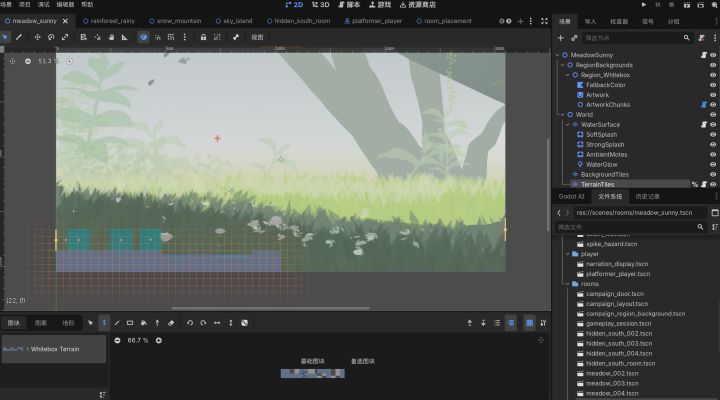720x400 pixels.
Task: Add a new node in Scene dock
Action: [560, 38]
